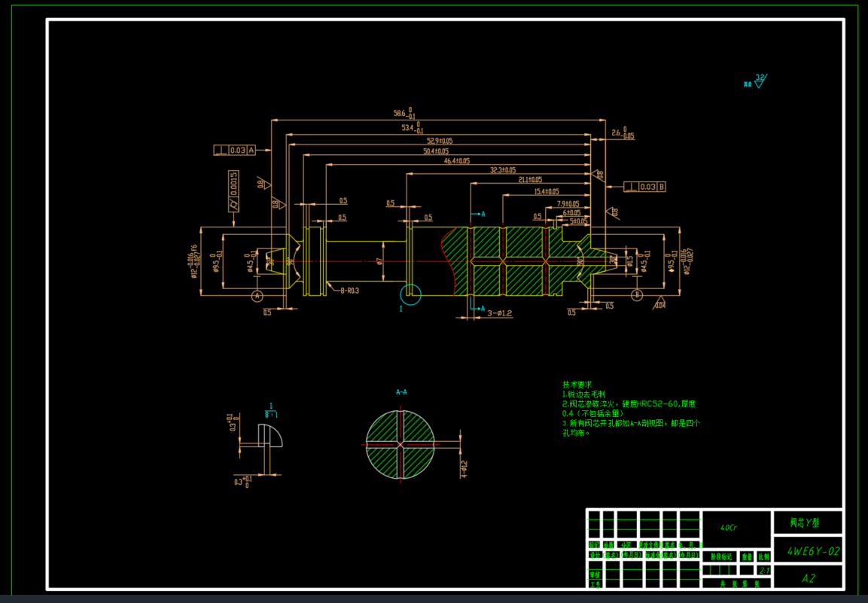
Task: Select the 0.03 B perpendicularity frame
Action: (x=644, y=187)
